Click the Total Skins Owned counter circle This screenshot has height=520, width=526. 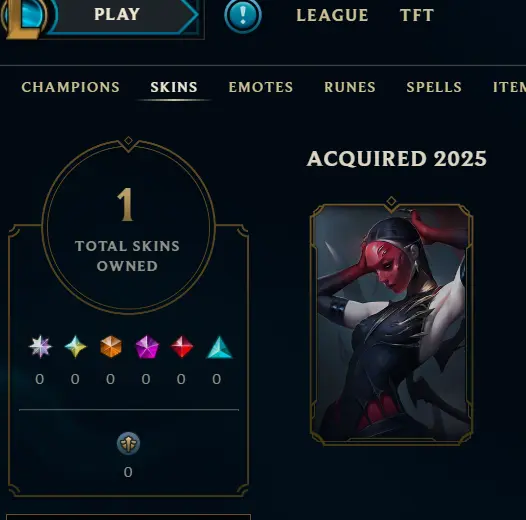click(x=128, y=227)
